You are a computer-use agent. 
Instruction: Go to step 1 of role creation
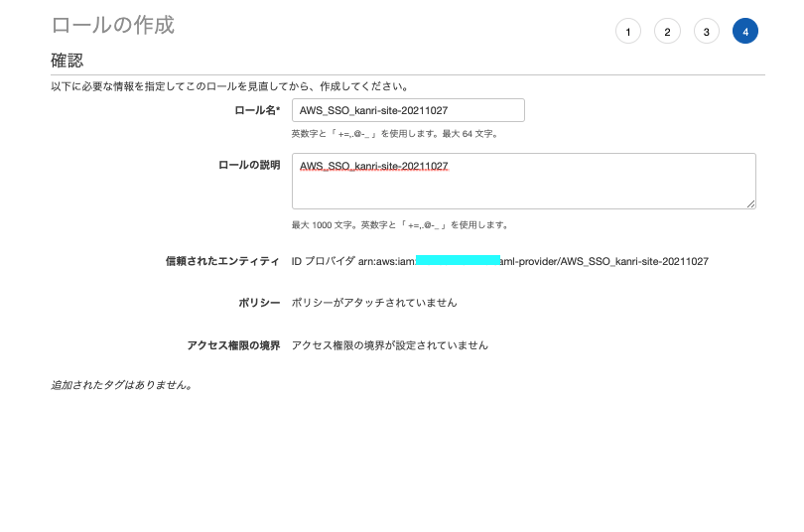(628, 31)
